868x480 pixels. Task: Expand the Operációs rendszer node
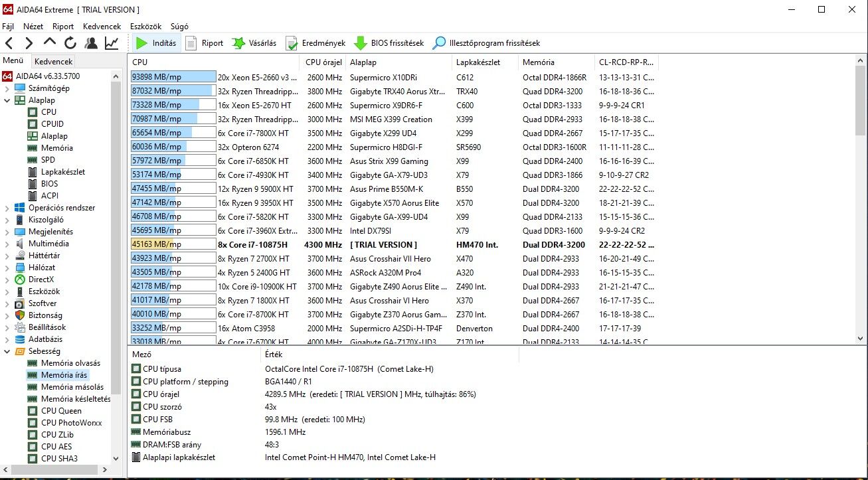pyautogui.click(x=7, y=208)
